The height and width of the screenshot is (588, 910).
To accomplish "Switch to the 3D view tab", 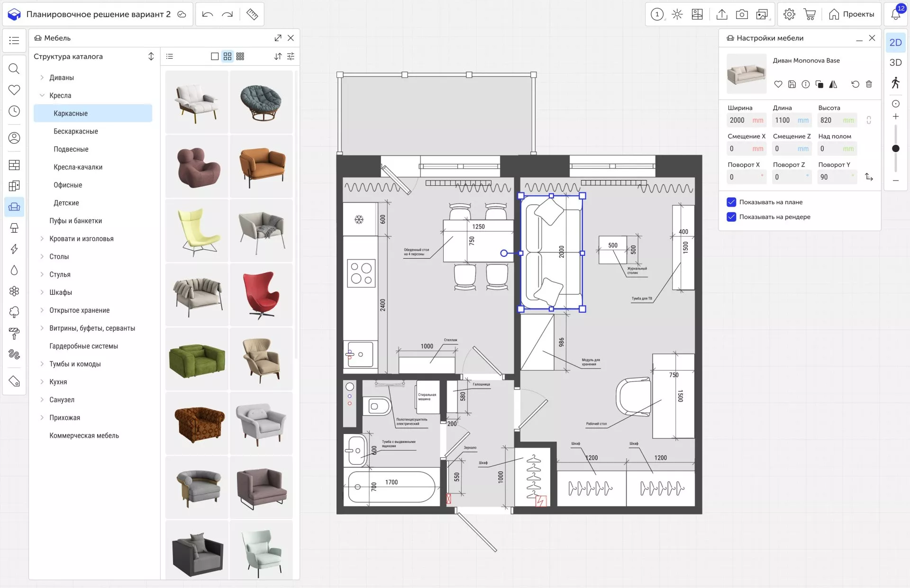I will coord(895,63).
